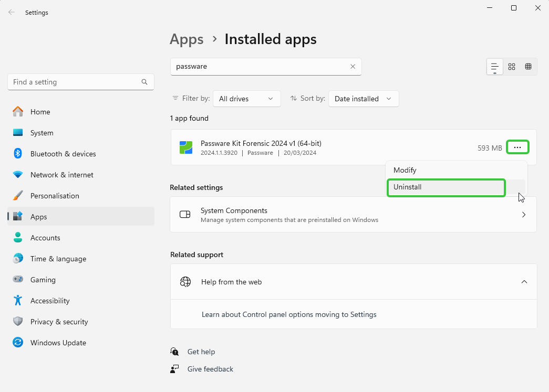Click the Give feedback icon
Screen dimensions: 549x392
pos(174,369)
